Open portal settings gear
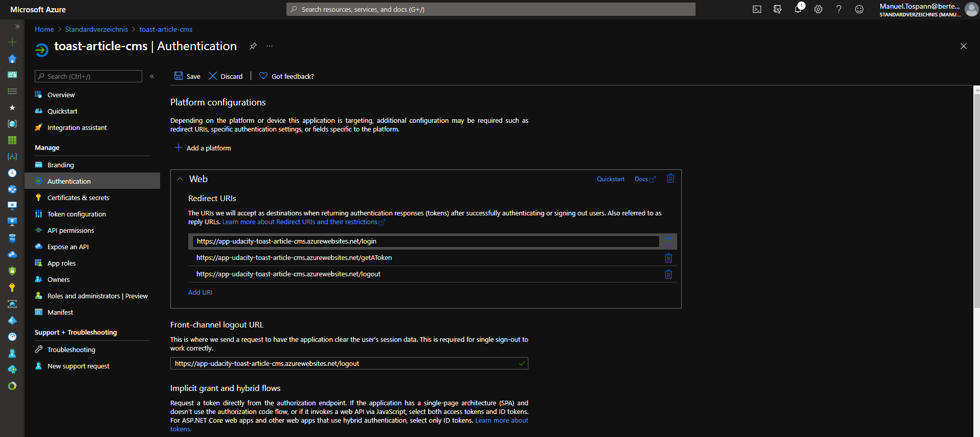 (x=818, y=9)
